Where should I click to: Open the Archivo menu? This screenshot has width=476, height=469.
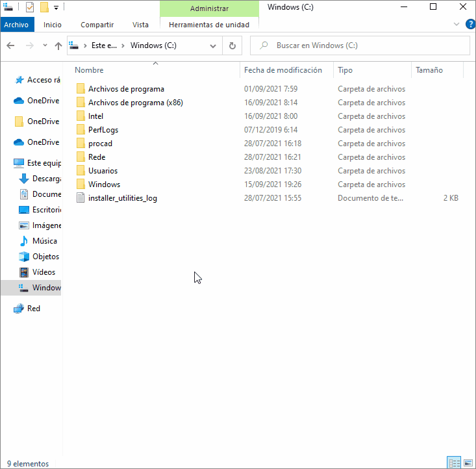16,25
